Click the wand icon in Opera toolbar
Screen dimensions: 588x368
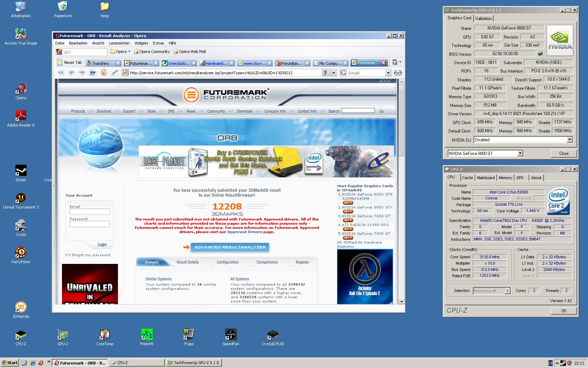pyautogui.click(x=115, y=73)
